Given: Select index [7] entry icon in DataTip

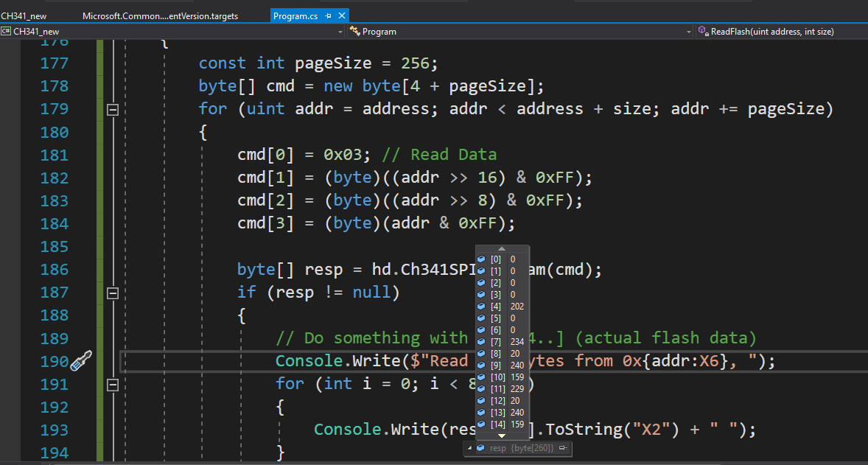Looking at the screenshot, I should click(481, 341).
